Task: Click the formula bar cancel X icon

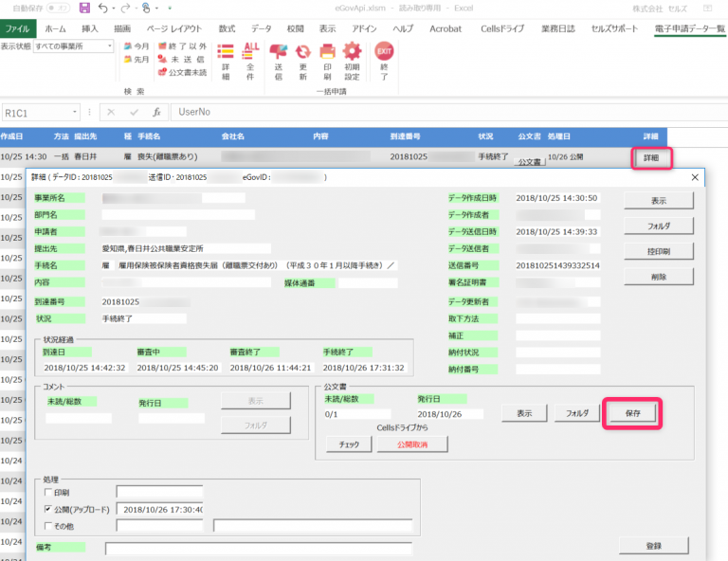Action: tap(111, 112)
